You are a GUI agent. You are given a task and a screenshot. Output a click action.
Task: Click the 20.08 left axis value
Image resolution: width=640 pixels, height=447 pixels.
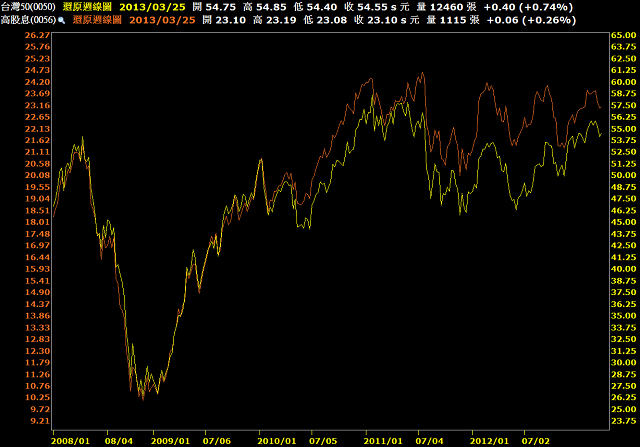[38, 175]
